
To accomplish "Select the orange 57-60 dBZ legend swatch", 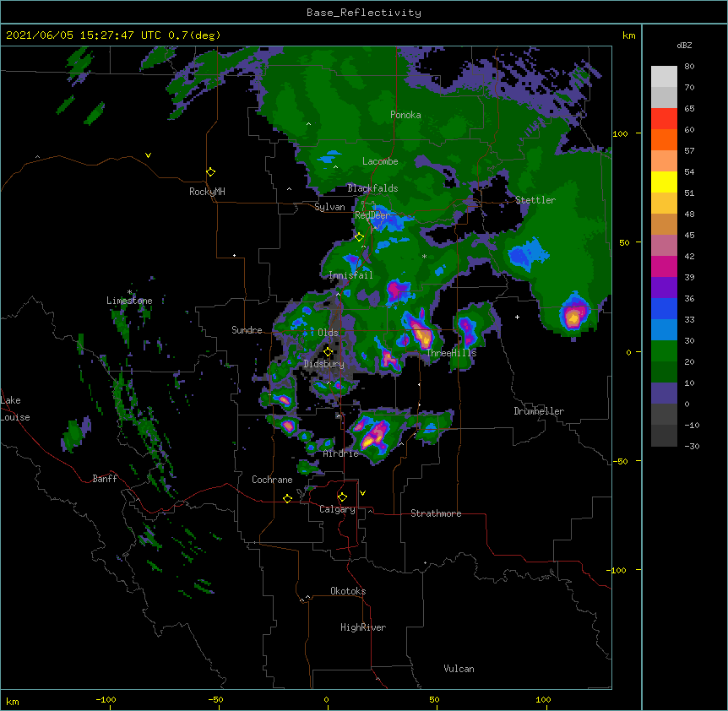I will (664, 139).
